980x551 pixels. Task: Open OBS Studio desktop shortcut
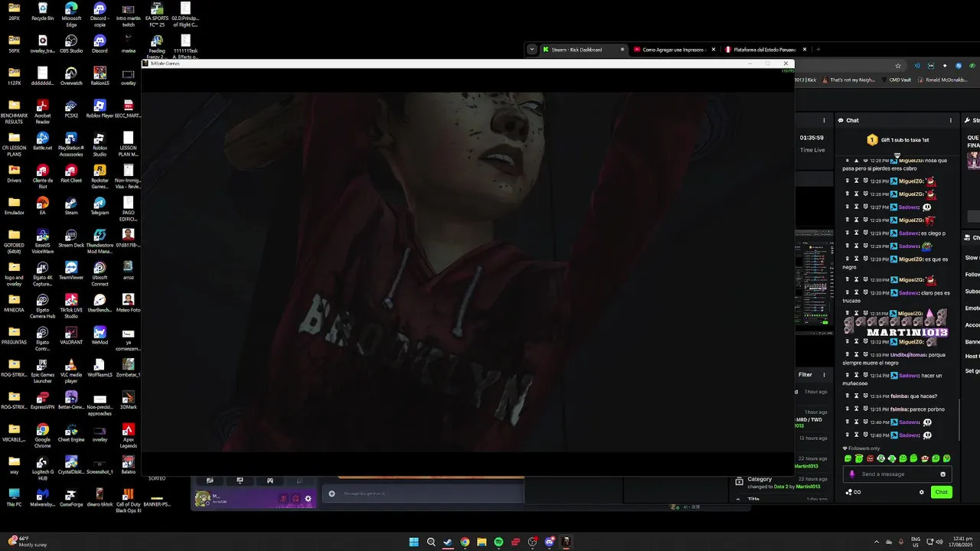coord(71,44)
